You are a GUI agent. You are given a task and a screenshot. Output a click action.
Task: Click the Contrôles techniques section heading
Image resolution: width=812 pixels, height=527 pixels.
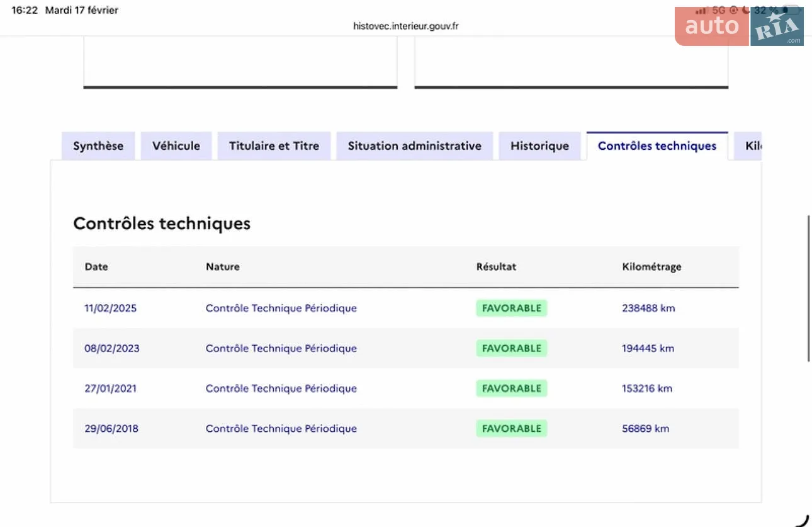tap(162, 224)
